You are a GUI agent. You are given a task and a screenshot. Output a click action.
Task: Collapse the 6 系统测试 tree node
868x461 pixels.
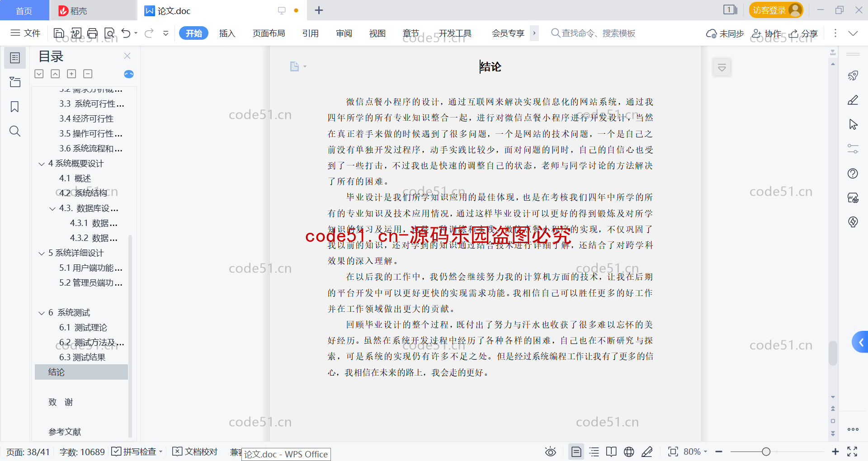click(42, 313)
